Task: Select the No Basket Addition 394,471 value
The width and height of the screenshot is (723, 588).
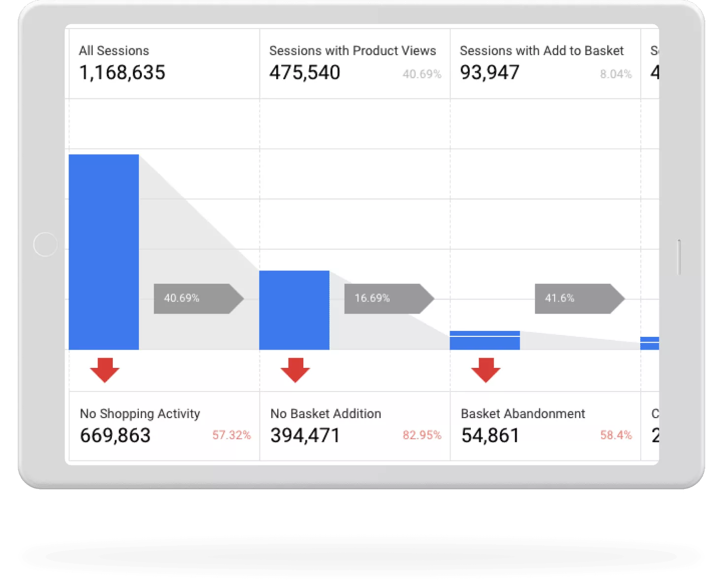Action: (305, 435)
